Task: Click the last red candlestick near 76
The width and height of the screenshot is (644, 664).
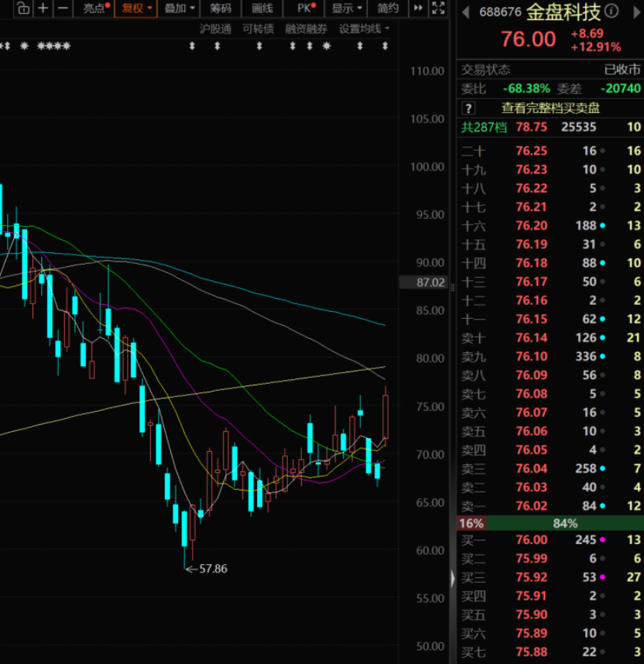Action: [385, 416]
